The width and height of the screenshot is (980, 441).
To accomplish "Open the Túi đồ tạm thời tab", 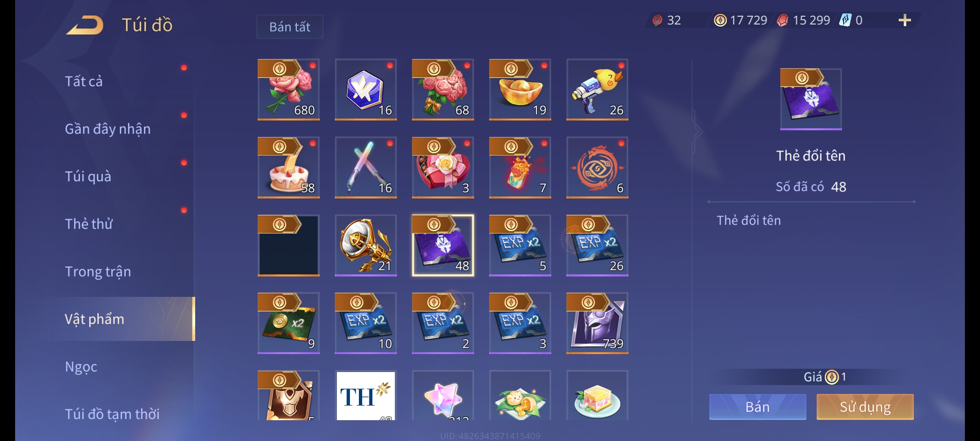I will [x=112, y=414].
